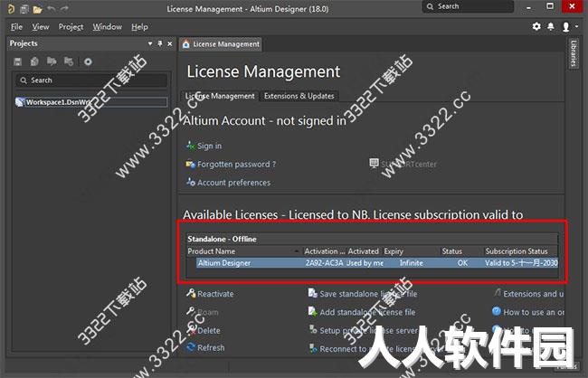Open the SUPPORTcenter link
This screenshot has width=588, height=378.
pos(409,164)
